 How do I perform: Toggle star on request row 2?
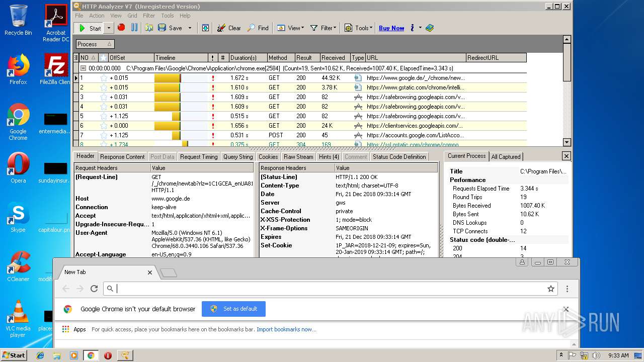(x=104, y=87)
